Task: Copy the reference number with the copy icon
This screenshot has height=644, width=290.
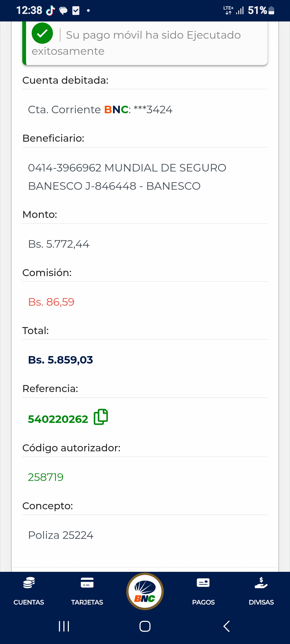Action: coord(101,417)
